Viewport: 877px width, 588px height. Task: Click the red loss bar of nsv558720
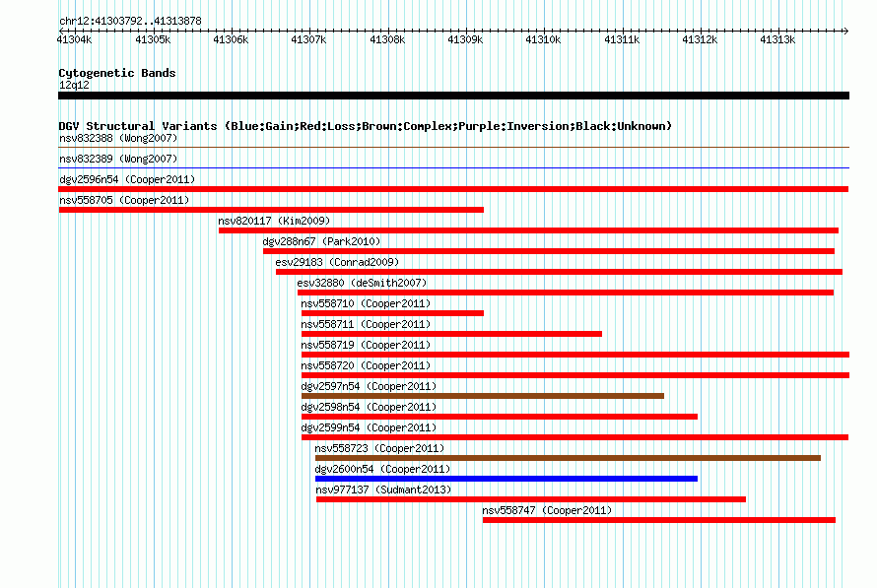[574, 375]
